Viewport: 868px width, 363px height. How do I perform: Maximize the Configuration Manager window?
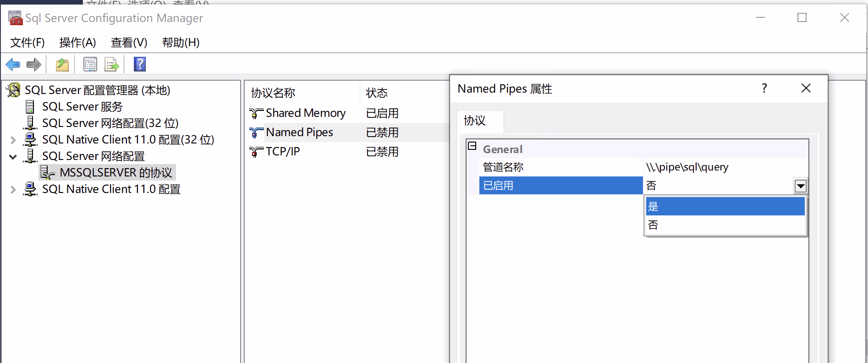pos(802,17)
